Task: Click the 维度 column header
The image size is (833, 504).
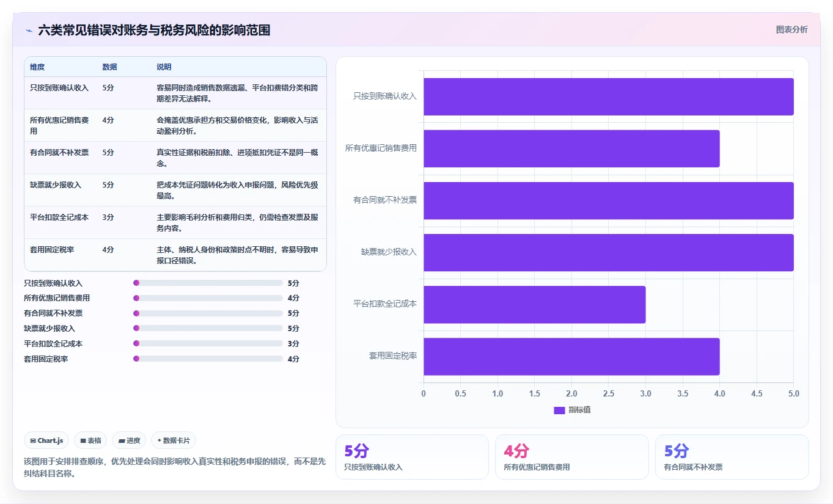Action: pos(37,67)
